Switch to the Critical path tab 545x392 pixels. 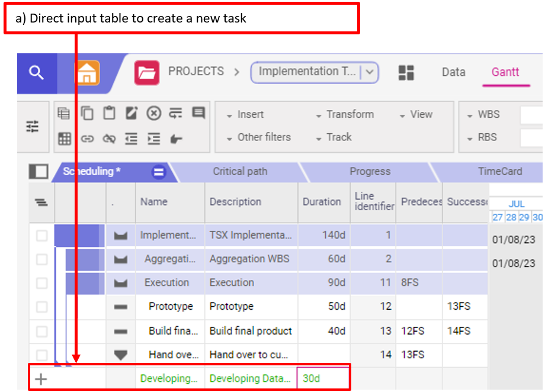(x=240, y=172)
